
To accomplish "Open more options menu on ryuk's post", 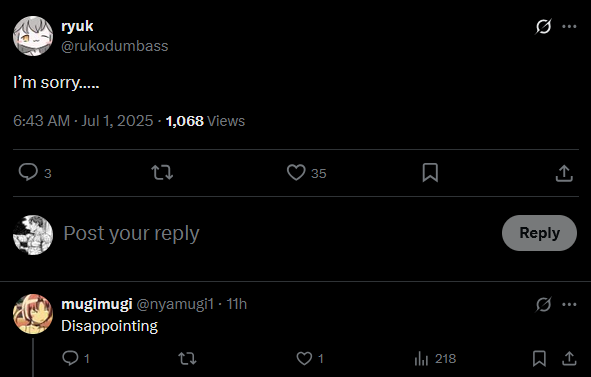I will tap(569, 26).
